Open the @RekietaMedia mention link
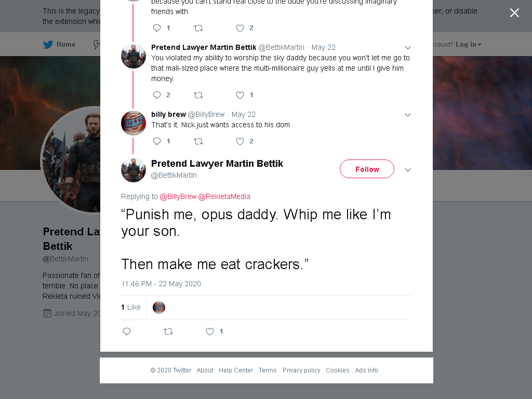532x399 pixels. (224, 196)
